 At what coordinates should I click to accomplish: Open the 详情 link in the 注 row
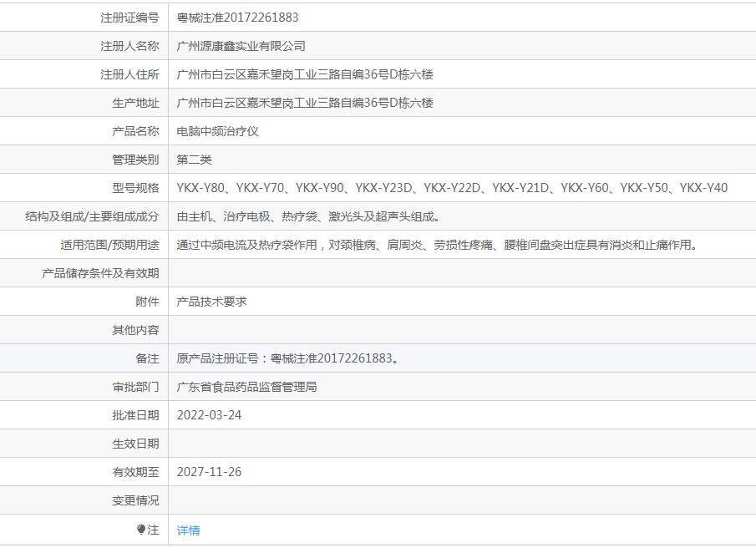188,530
